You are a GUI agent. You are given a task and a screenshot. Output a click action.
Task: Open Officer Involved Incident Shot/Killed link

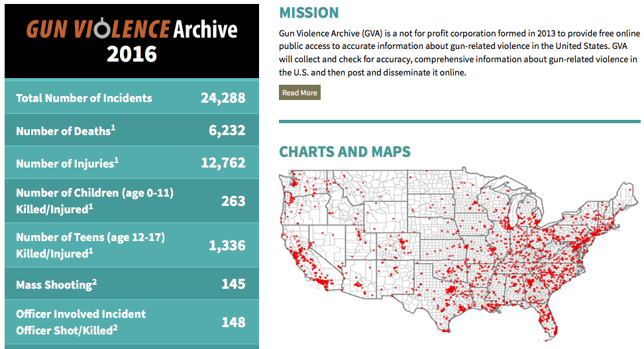[x=81, y=321]
